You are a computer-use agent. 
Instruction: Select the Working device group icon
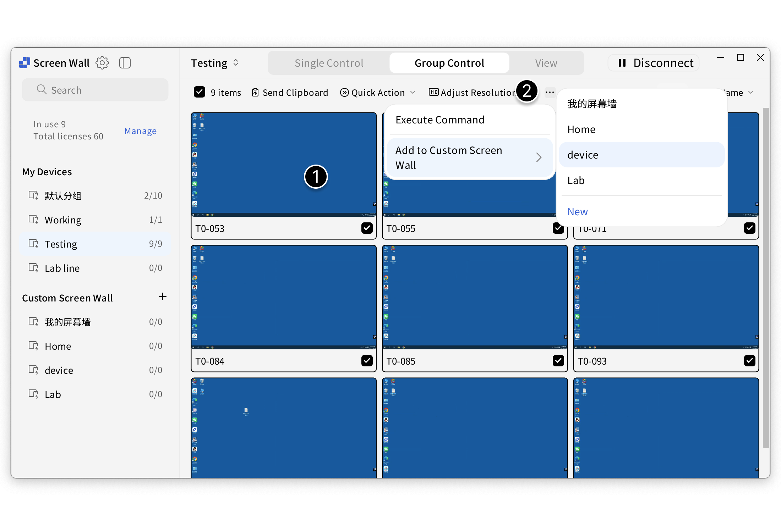pos(33,220)
